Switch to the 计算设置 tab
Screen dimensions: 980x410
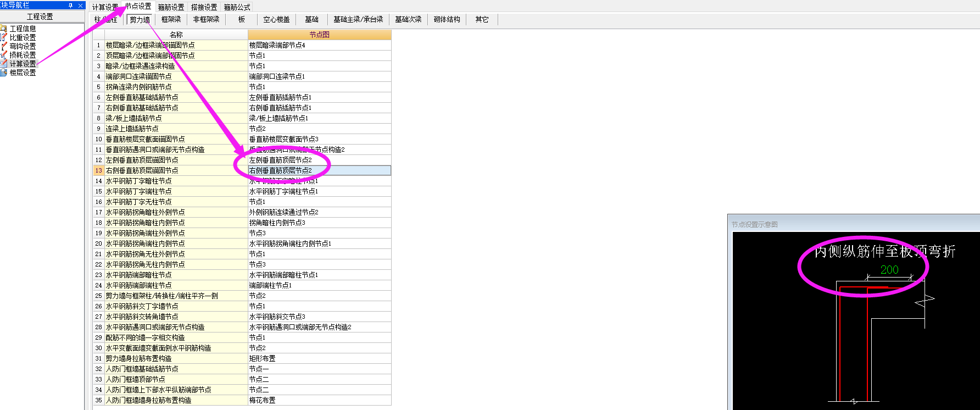(x=105, y=7)
